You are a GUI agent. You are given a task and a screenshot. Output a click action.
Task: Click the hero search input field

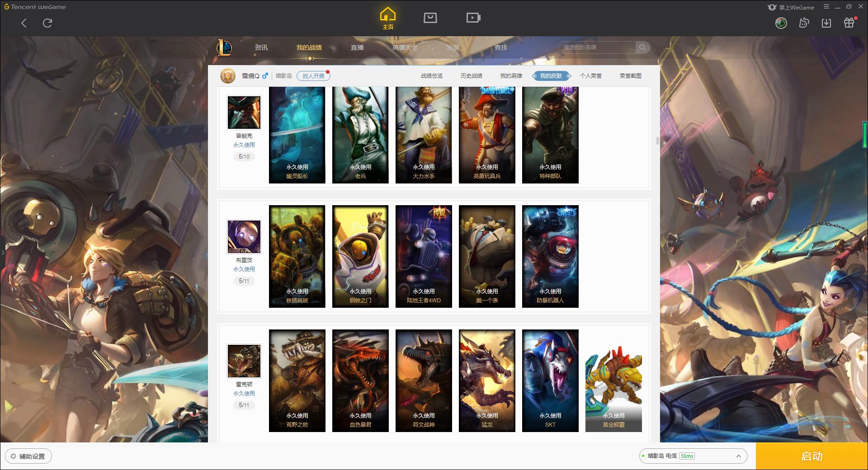598,47
